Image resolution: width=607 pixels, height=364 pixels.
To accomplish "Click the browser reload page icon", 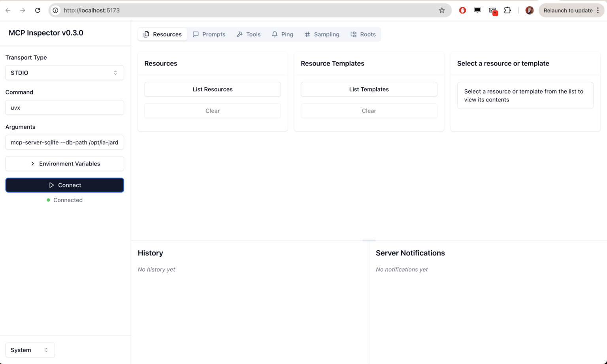I will point(38,10).
